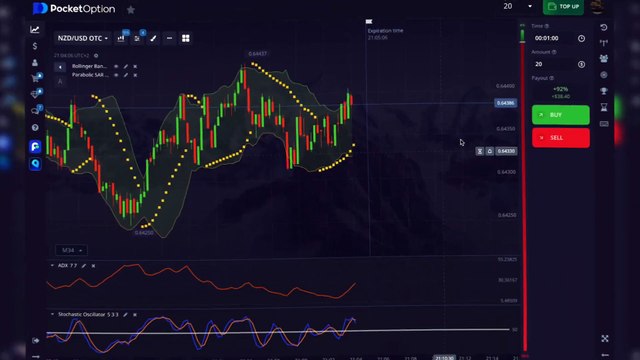Remove the Stochastic Oscillator indicator

coord(135,315)
